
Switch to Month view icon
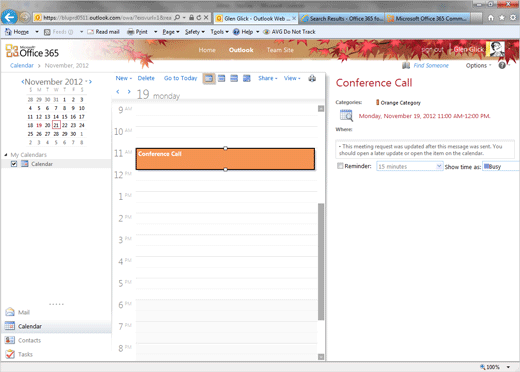[x=247, y=78]
